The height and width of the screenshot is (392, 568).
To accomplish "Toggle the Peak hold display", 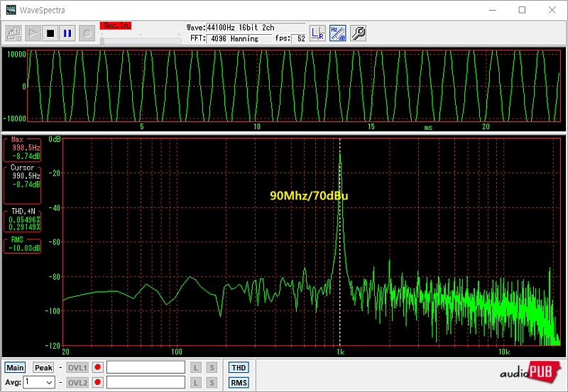I will [x=43, y=368].
